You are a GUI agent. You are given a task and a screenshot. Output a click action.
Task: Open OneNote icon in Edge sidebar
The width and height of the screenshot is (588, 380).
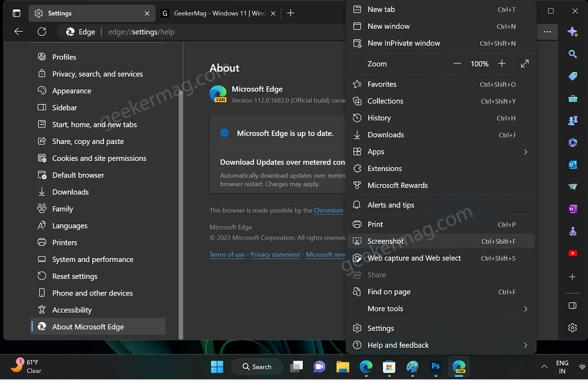click(572, 209)
